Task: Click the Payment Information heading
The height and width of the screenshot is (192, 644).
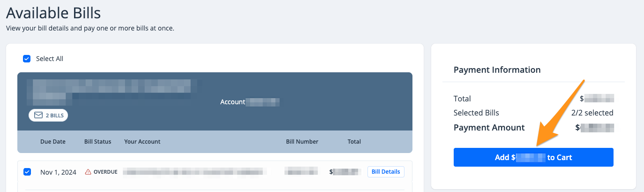Action: pyautogui.click(x=497, y=69)
